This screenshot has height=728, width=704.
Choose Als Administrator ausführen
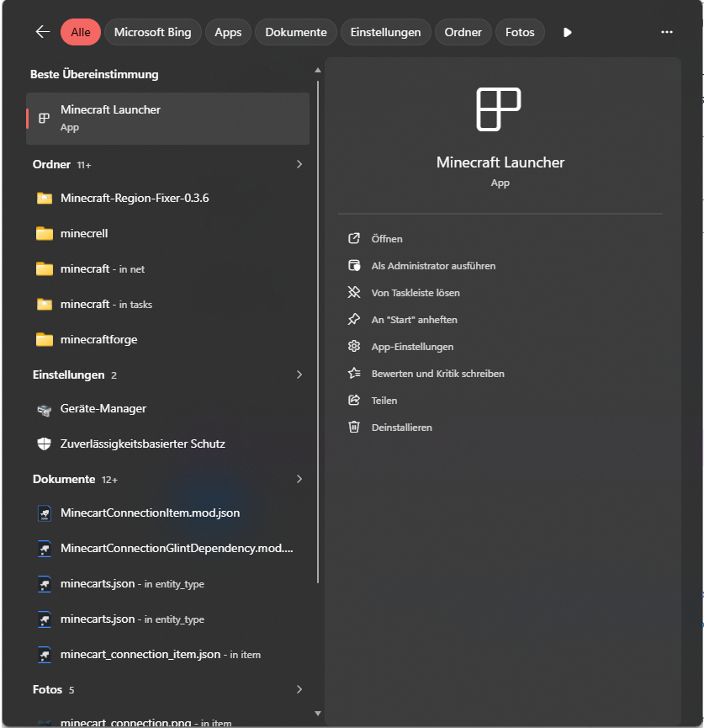pos(433,266)
